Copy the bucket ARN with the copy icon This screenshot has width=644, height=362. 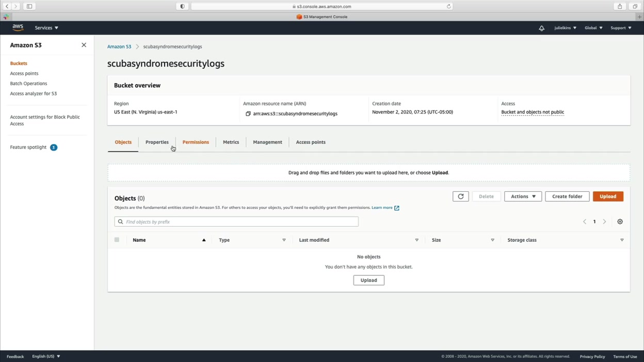click(248, 113)
